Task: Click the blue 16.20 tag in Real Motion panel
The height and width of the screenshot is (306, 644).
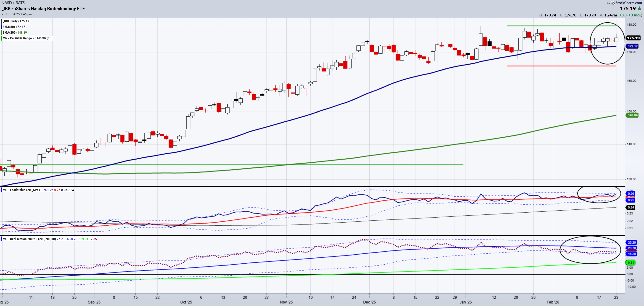Action: pos(631,254)
